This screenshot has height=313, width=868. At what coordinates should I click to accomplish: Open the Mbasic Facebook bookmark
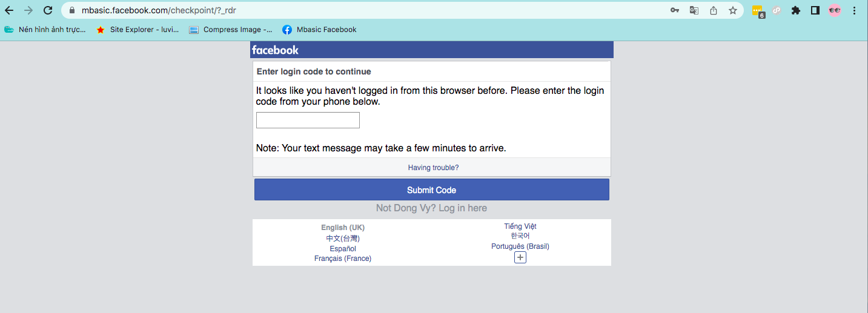point(319,29)
